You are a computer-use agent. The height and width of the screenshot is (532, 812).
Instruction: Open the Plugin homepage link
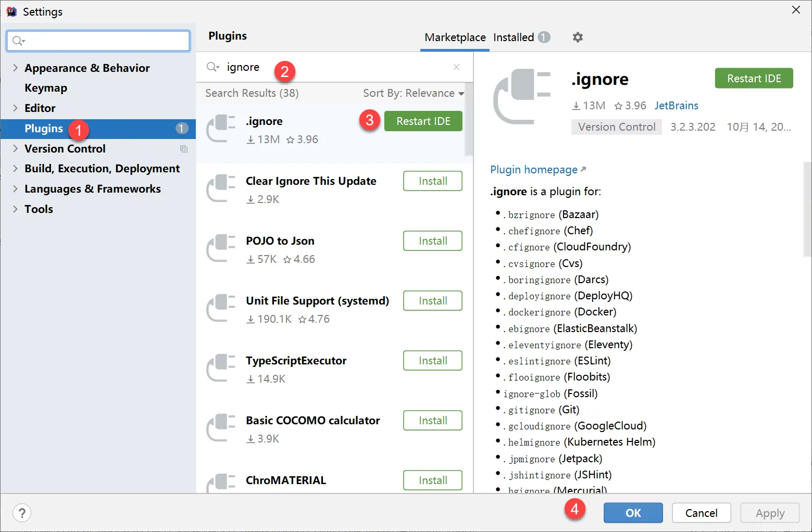538,170
